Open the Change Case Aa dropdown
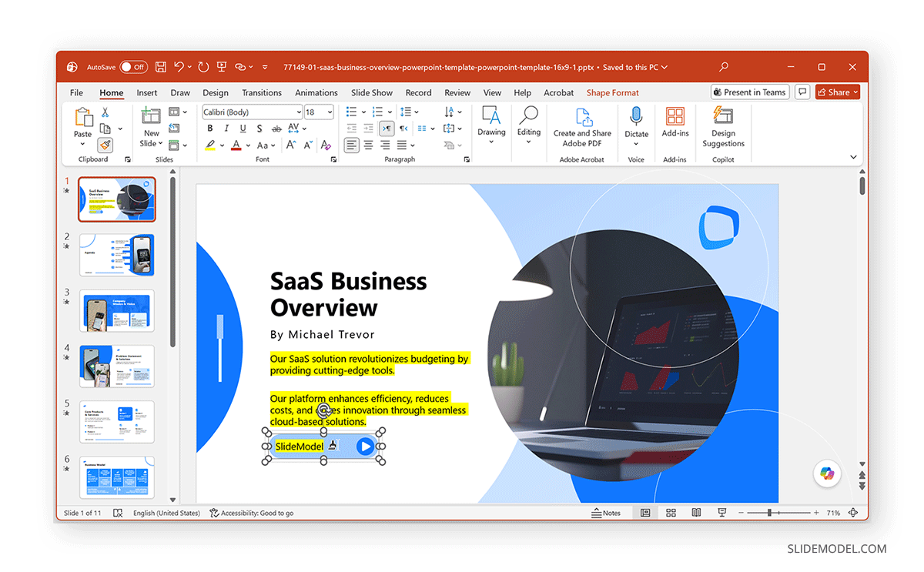 (266, 145)
